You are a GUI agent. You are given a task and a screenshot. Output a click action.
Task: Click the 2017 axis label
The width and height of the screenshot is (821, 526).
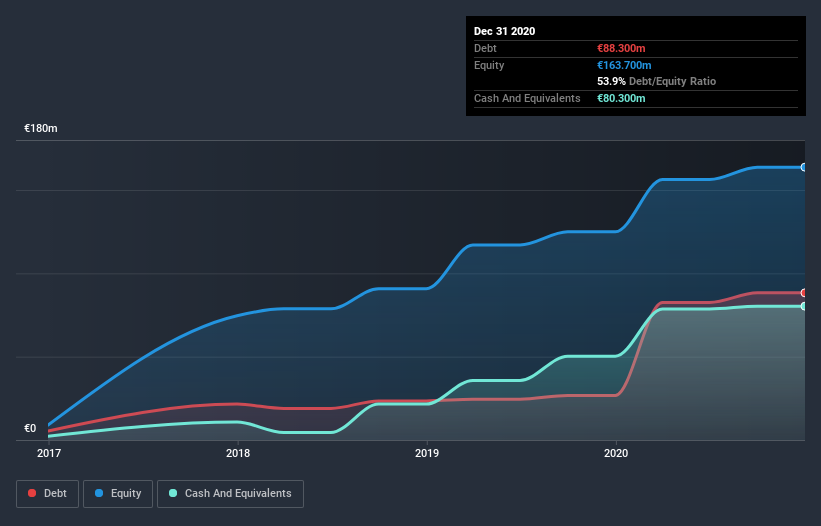[x=49, y=453]
